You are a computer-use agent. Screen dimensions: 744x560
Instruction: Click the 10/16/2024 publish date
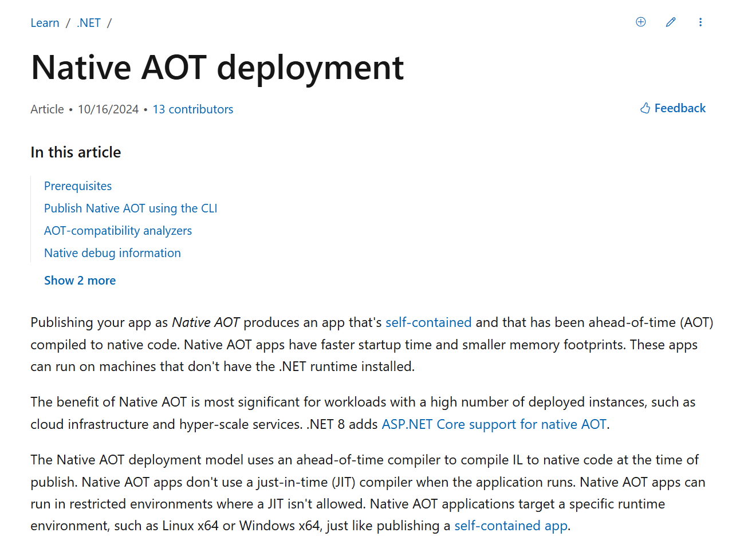(x=108, y=109)
